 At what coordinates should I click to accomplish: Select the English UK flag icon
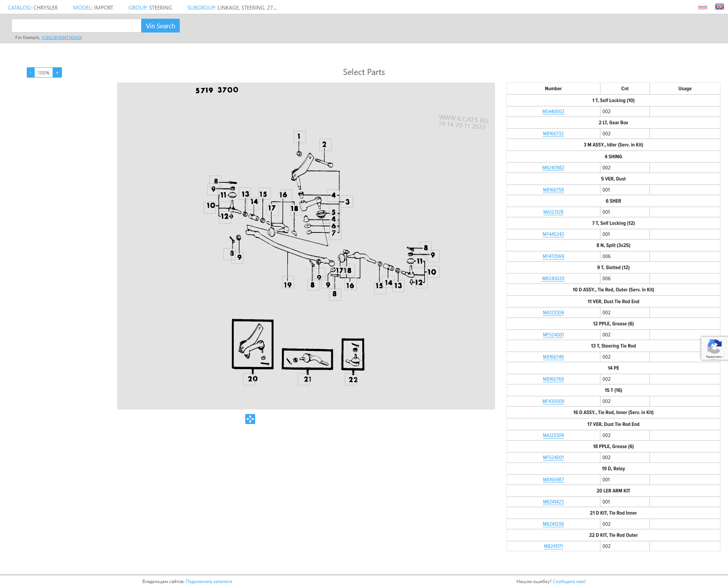[x=719, y=7]
